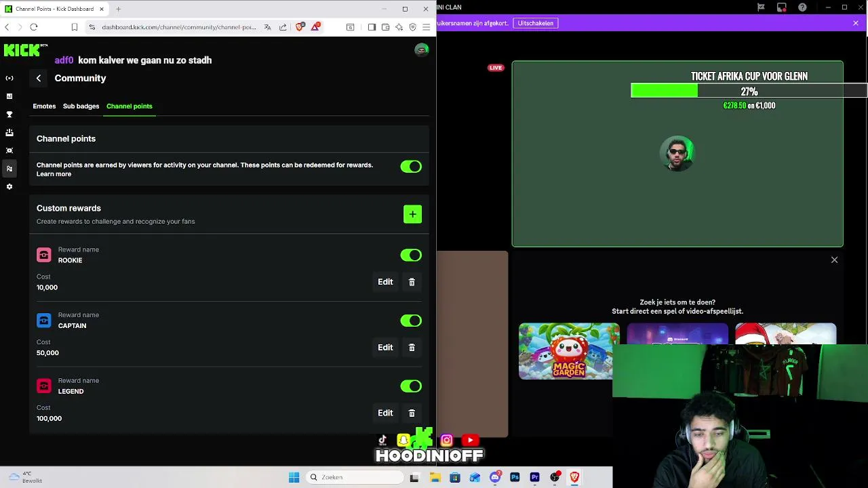Click the Uitschakelen button in purple banner

(x=536, y=23)
